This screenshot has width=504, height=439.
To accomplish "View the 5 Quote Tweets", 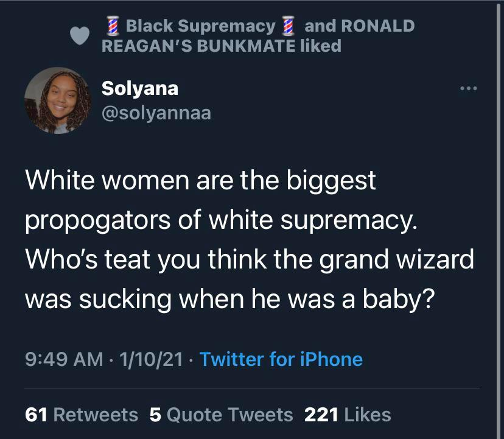I will 221,415.
